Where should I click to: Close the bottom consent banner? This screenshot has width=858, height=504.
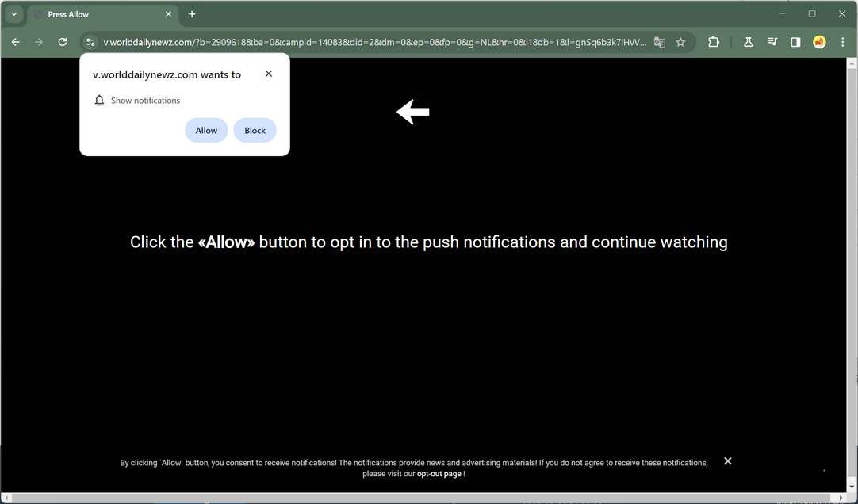coord(728,461)
